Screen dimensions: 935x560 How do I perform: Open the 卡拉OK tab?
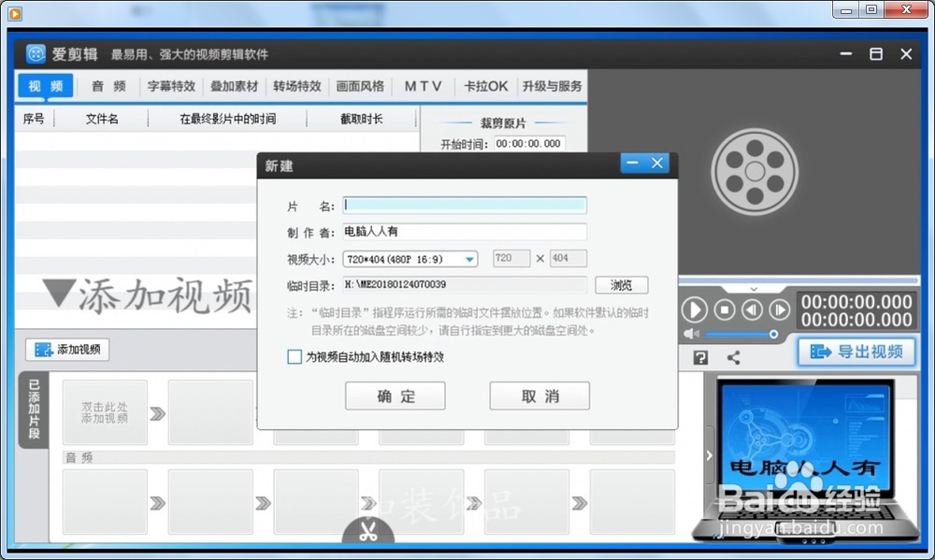(486, 86)
